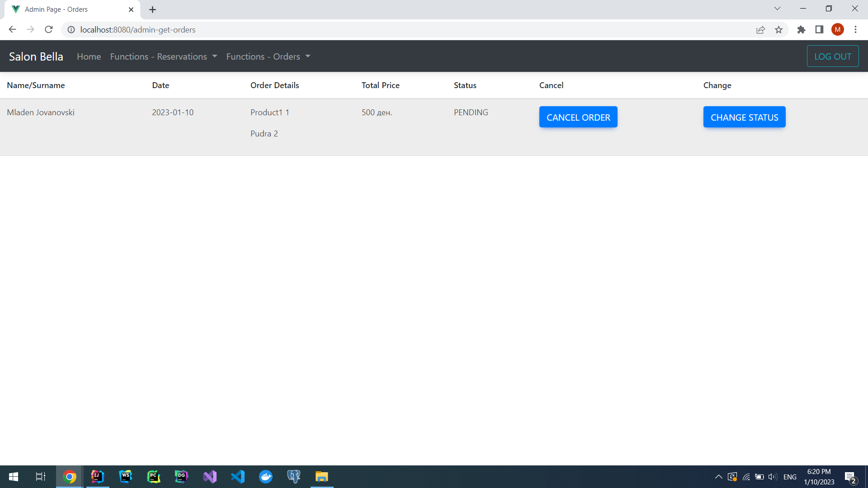The width and height of the screenshot is (868, 488).
Task: Open the Chrome extensions puzzle icon
Action: 801,30
